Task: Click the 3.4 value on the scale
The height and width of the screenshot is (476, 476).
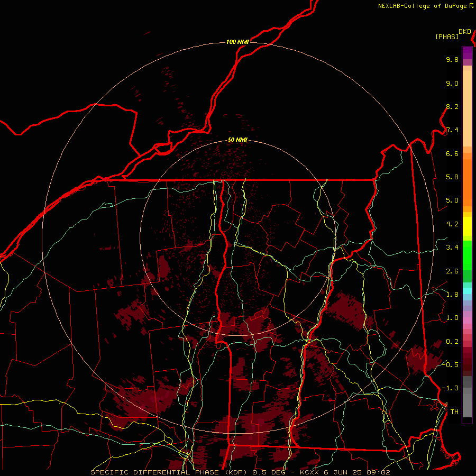Action: click(452, 248)
